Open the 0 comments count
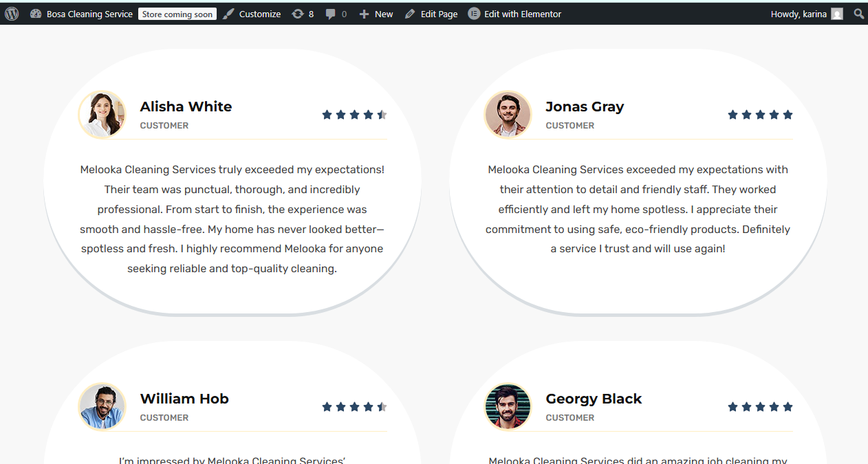The height and width of the screenshot is (464, 868). 344,14
